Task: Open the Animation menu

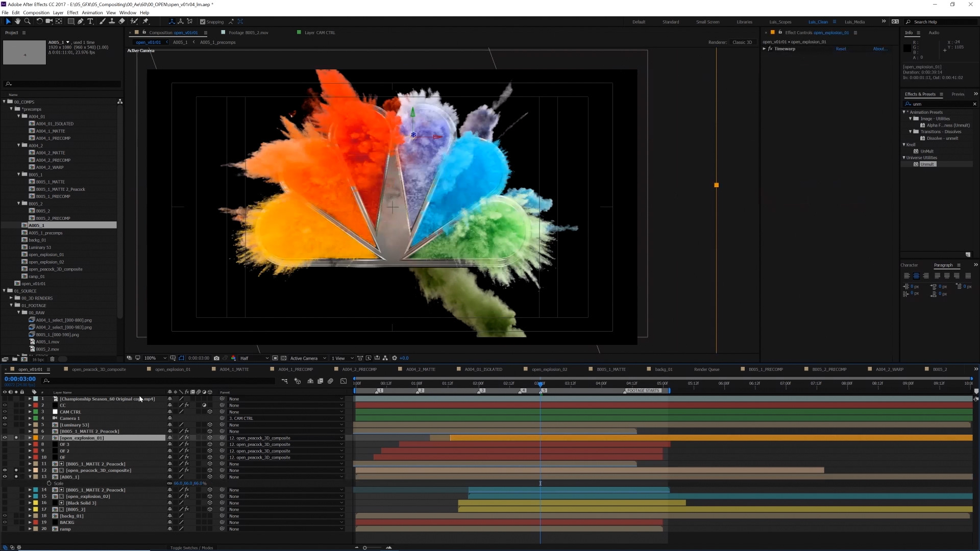Action: (x=92, y=13)
